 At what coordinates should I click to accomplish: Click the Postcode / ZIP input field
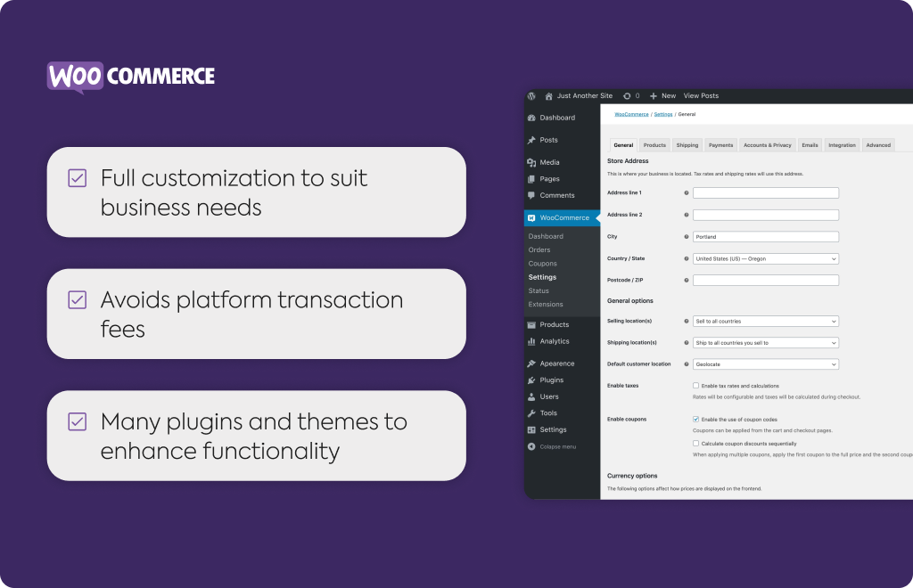pos(766,281)
